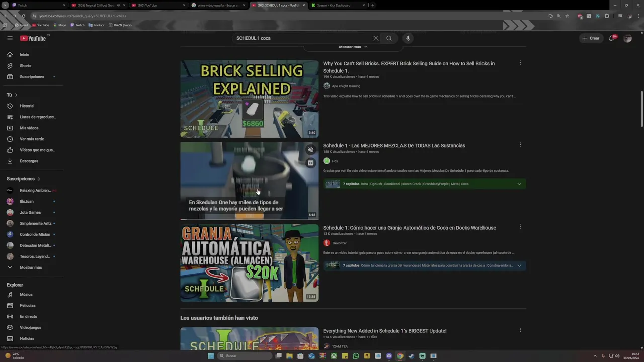
Task: Expand the Tú section chevron
Action: (x=16, y=95)
